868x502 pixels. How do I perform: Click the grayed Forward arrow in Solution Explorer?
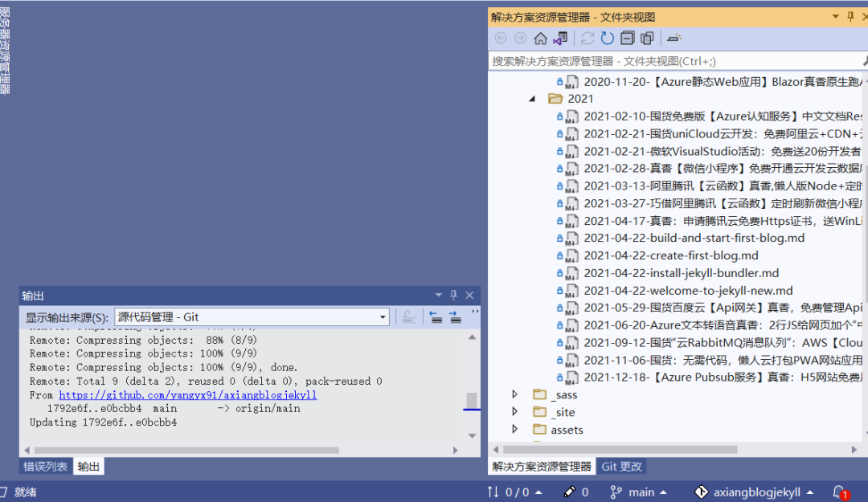click(520, 39)
